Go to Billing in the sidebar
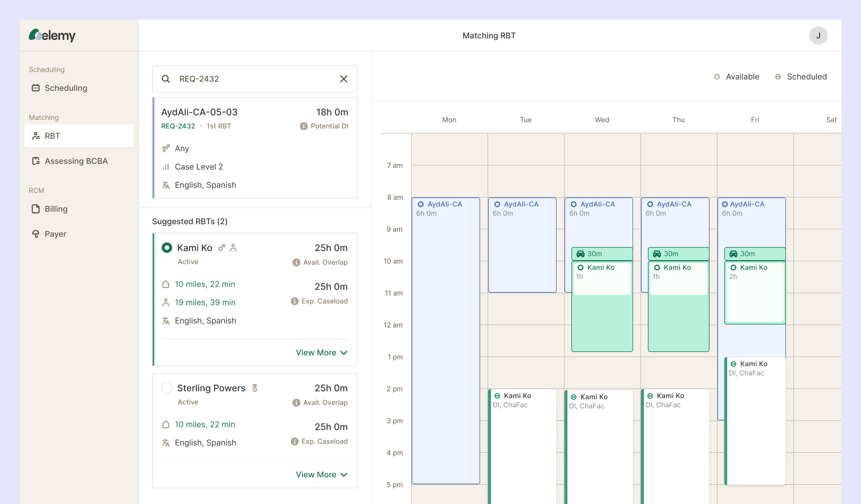This screenshot has width=861, height=504. pos(56,209)
